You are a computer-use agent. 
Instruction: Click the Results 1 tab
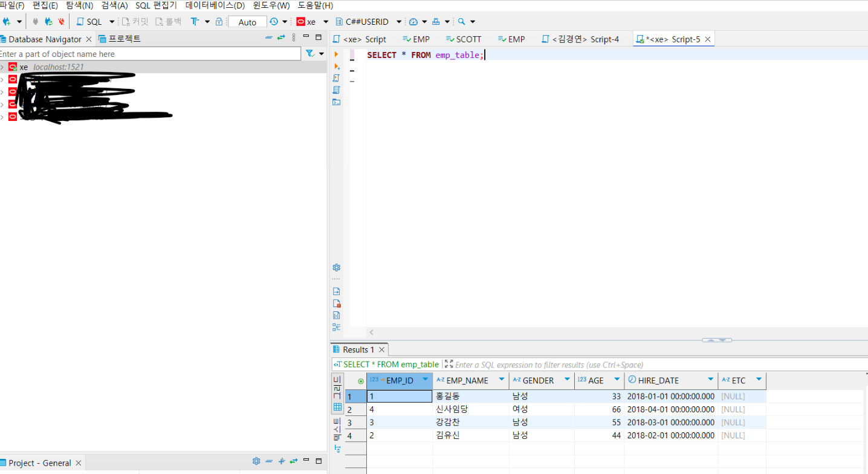(x=358, y=349)
